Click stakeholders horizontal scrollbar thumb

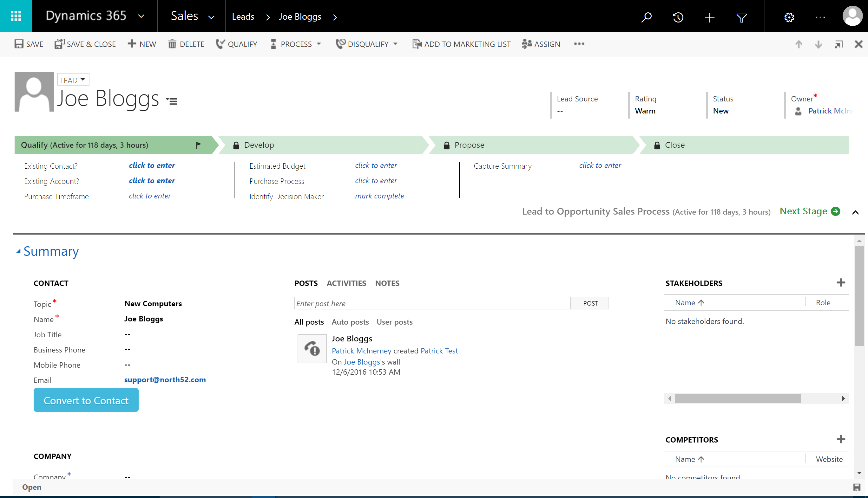coord(737,398)
